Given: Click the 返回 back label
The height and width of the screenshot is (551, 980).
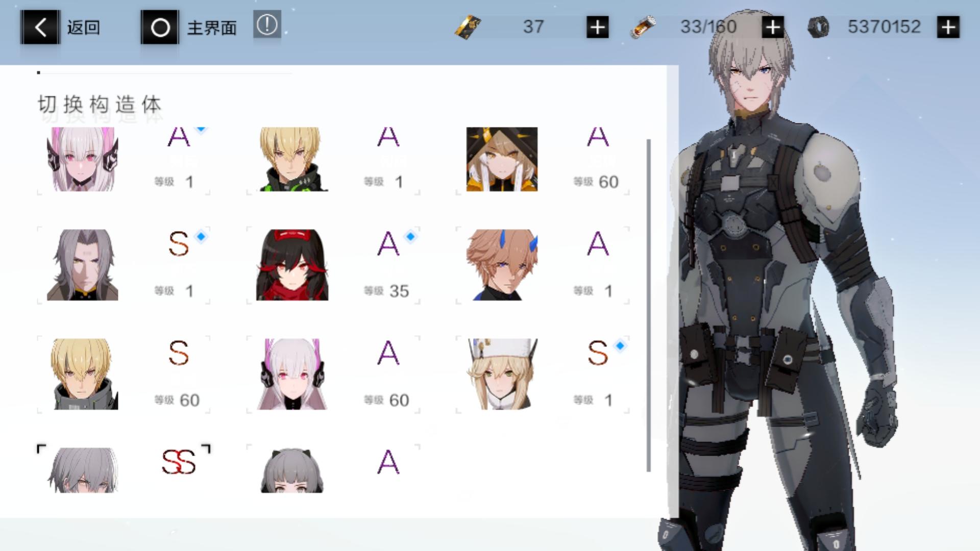Looking at the screenshot, I should tap(83, 27).
